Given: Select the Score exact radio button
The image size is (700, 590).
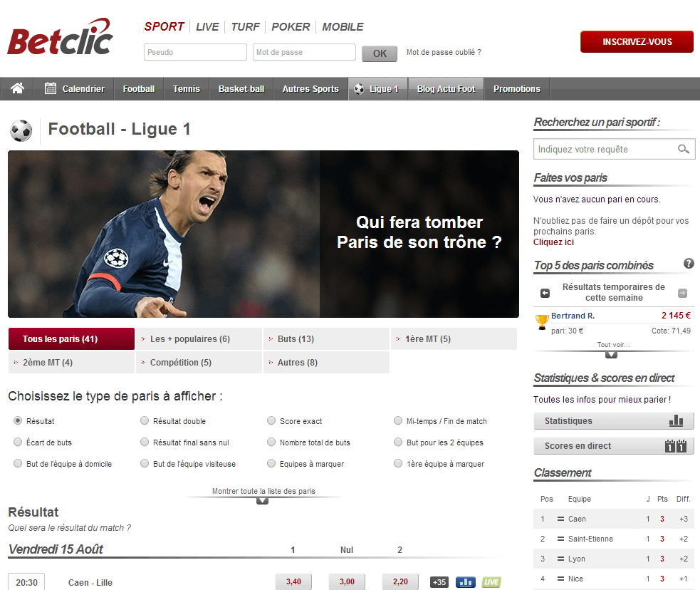Looking at the screenshot, I should (271, 420).
